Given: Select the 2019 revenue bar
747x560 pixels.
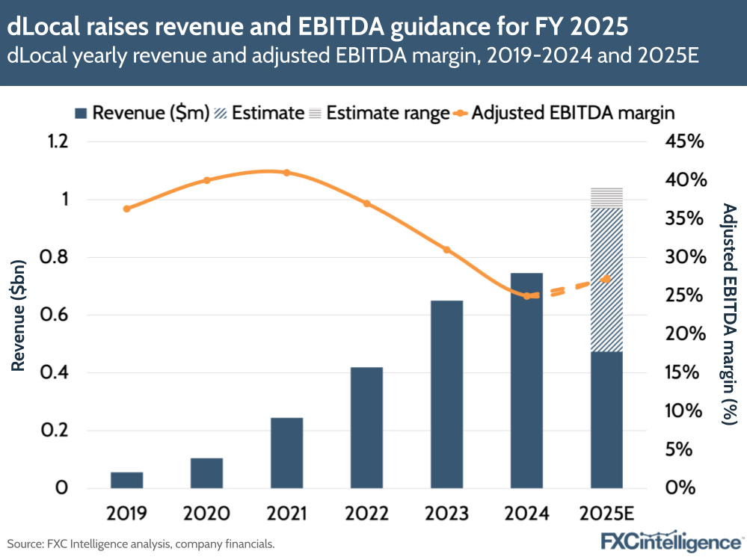Looking at the screenshot, I should (x=127, y=479).
